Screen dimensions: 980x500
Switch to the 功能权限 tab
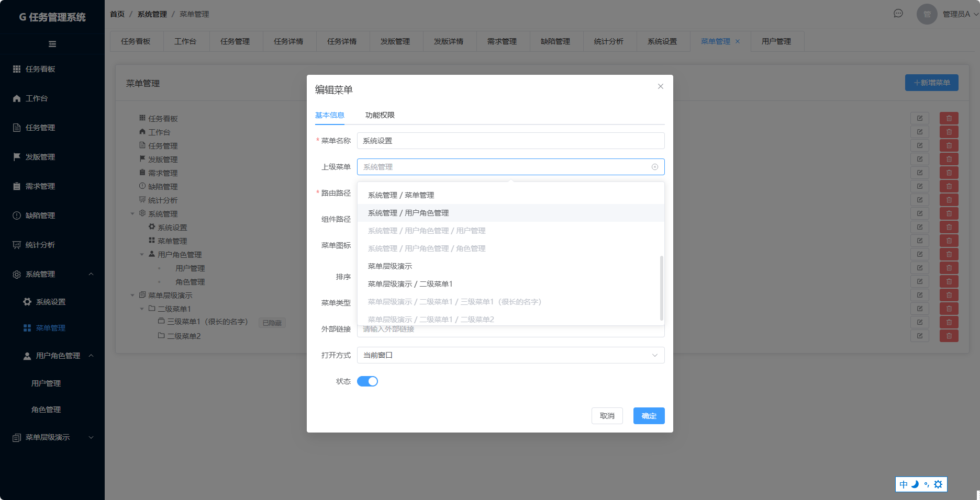coord(380,115)
